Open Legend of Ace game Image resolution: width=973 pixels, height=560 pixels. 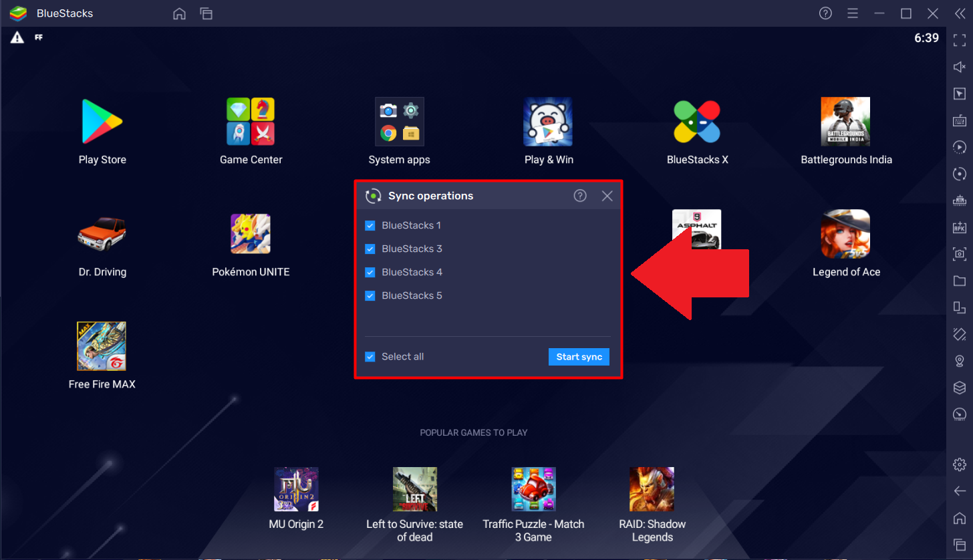(x=845, y=234)
